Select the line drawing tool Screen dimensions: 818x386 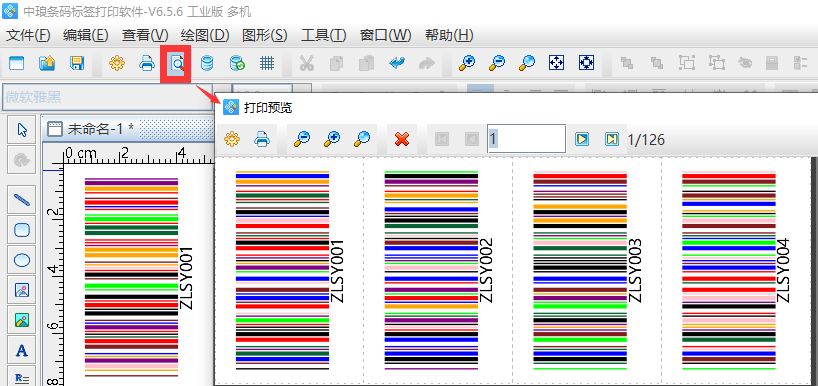22,199
